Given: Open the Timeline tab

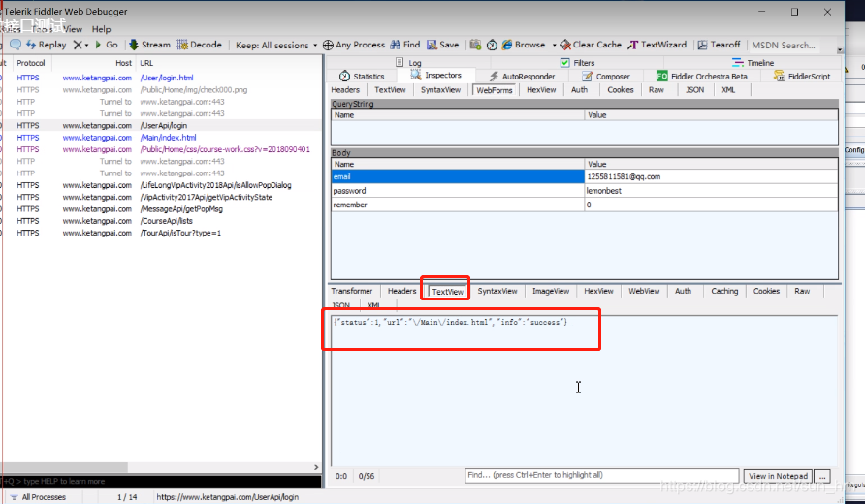Looking at the screenshot, I should pyautogui.click(x=753, y=63).
